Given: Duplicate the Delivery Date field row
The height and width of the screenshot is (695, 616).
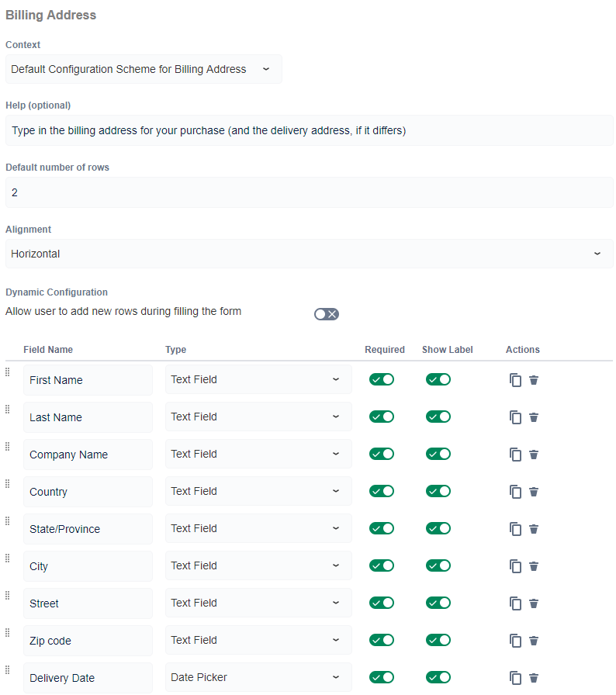Looking at the screenshot, I should coord(515,677).
